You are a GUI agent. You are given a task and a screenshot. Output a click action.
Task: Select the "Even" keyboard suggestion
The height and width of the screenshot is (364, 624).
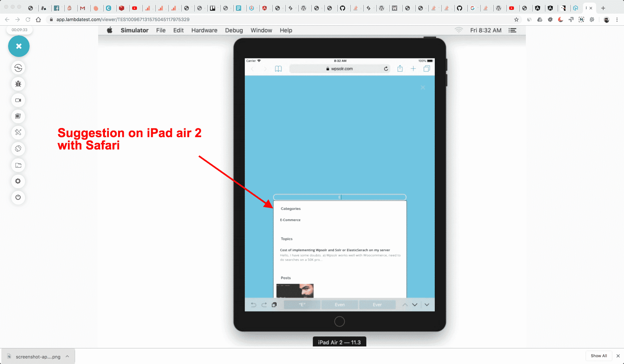pyautogui.click(x=340, y=305)
